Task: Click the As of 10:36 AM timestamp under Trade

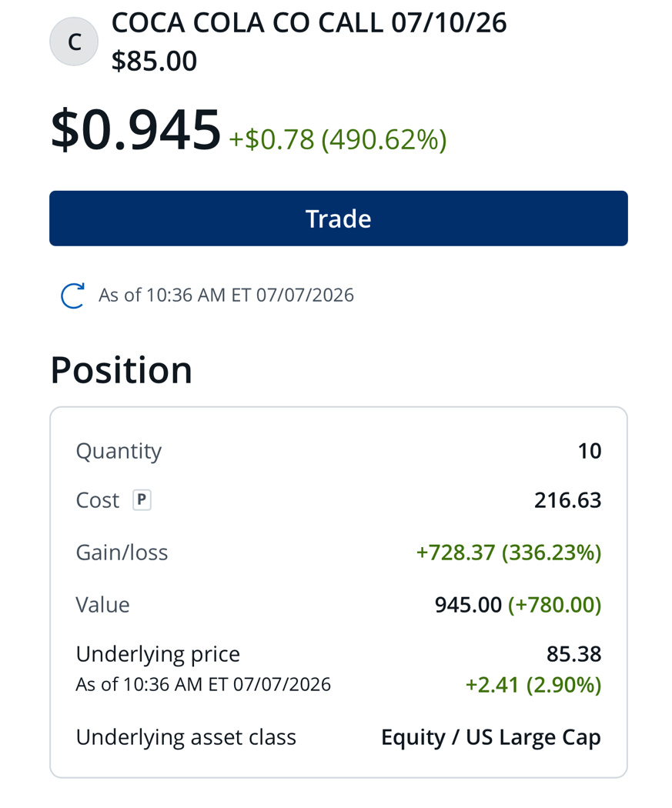Action: [x=226, y=295]
